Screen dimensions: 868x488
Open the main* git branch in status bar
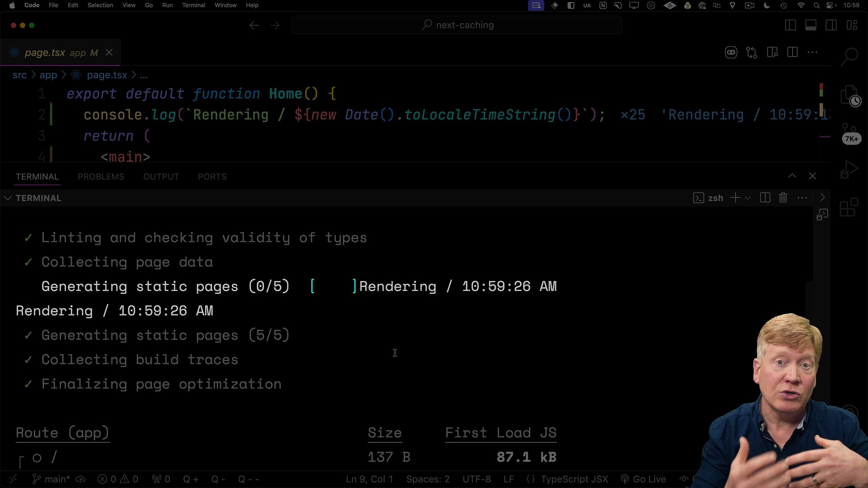[x=51, y=479]
